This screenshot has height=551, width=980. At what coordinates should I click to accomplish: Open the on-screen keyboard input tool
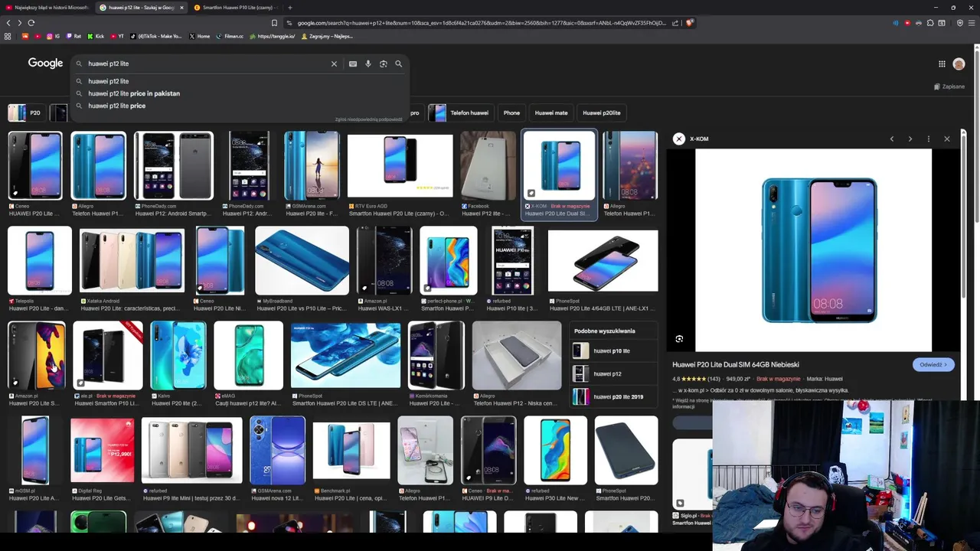(x=353, y=64)
